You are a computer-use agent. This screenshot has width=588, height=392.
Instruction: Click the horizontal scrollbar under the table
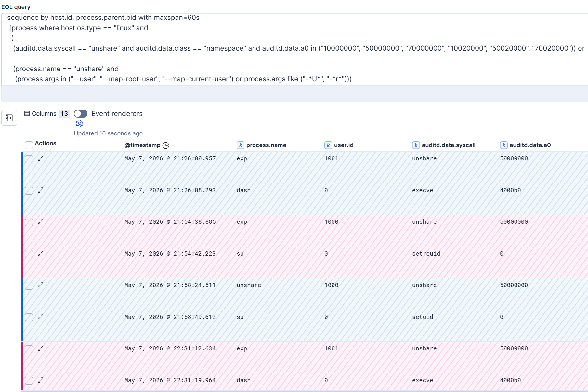(187, 391)
